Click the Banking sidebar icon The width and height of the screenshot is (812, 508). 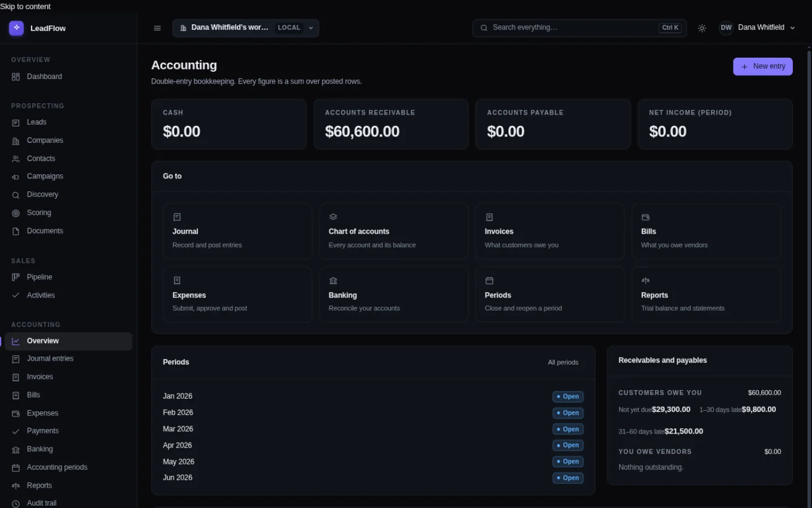click(x=16, y=449)
